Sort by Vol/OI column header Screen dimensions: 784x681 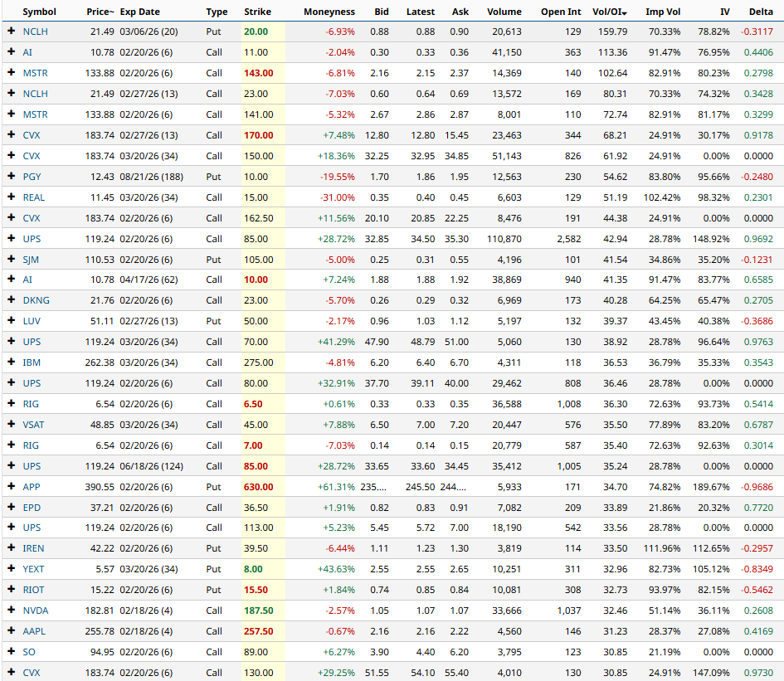pyautogui.click(x=610, y=12)
